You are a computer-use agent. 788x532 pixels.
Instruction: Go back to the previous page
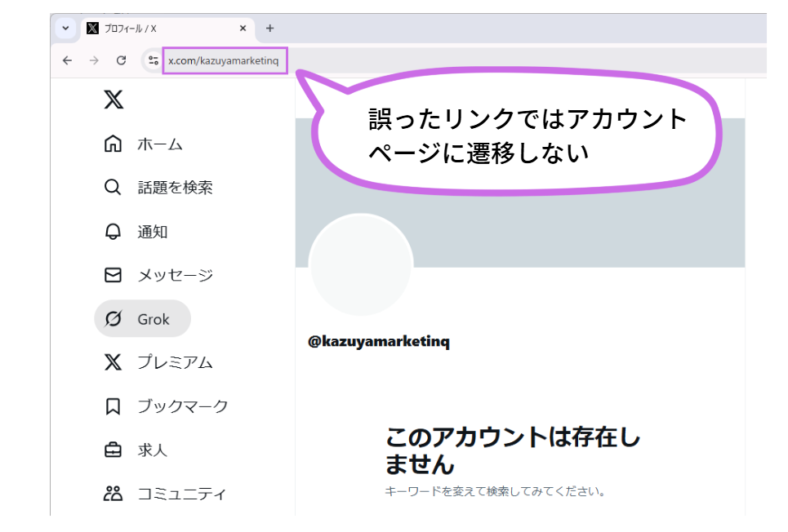pyautogui.click(x=67, y=60)
